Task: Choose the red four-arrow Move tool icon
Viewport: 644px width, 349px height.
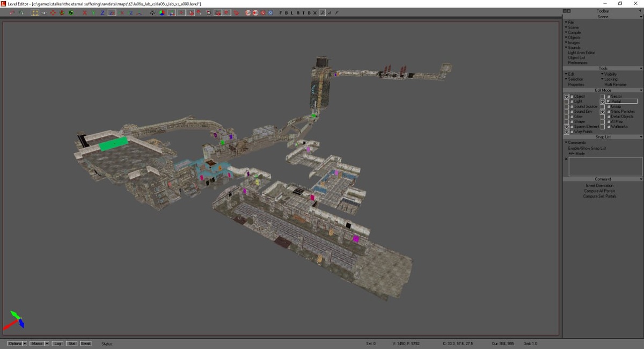Action: point(53,13)
